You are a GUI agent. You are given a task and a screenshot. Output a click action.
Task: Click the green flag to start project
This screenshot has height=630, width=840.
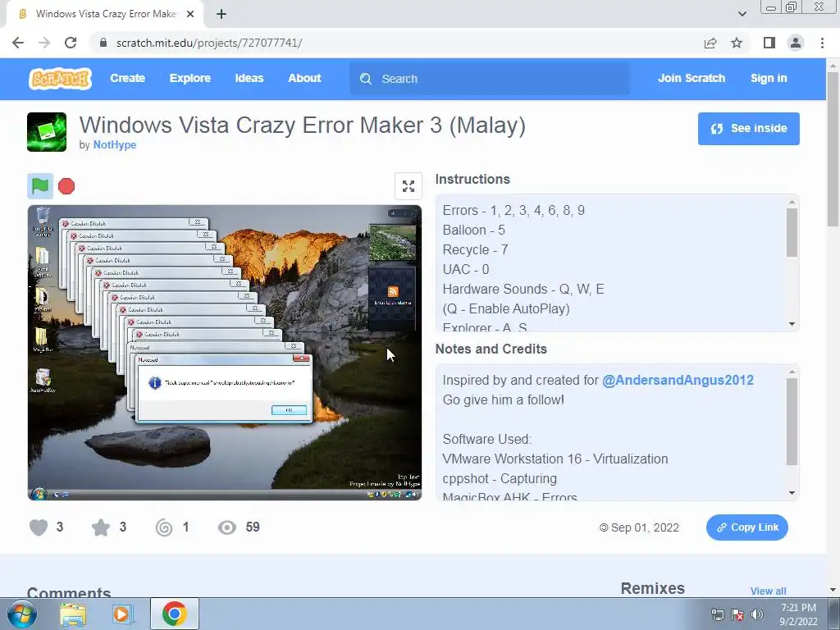tap(40, 186)
